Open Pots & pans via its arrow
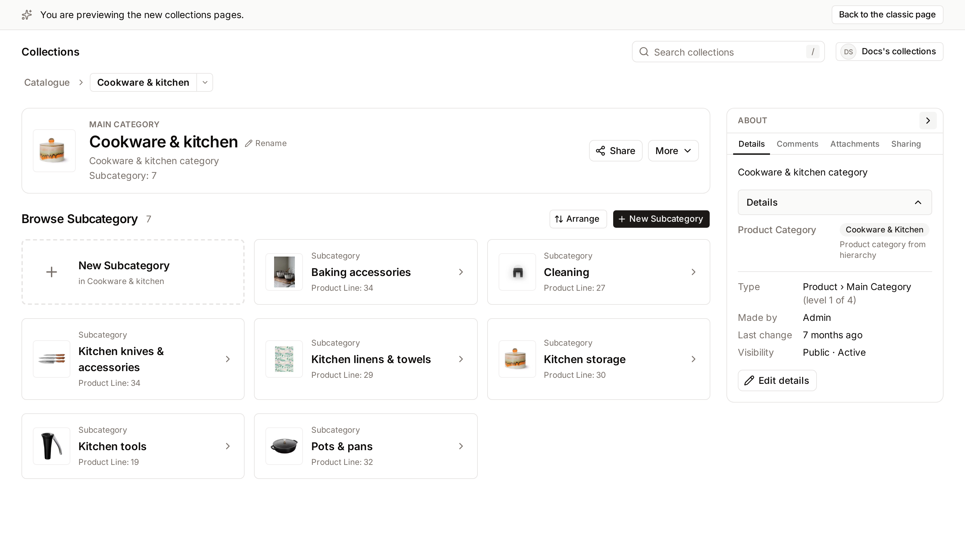The width and height of the screenshot is (965, 560). (x=461, y=446)
